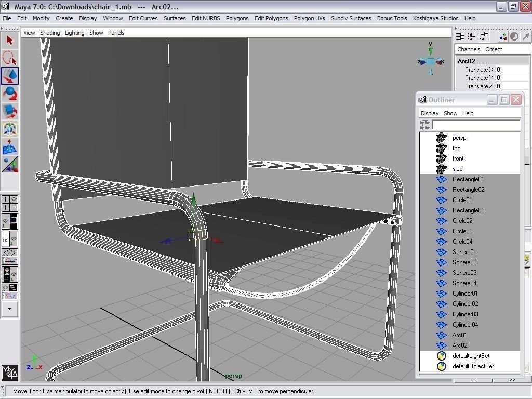532x399 pixels.
Task: Open the layout options dropdown arrow
Action: pyautogui.click(x=9, y=309)
